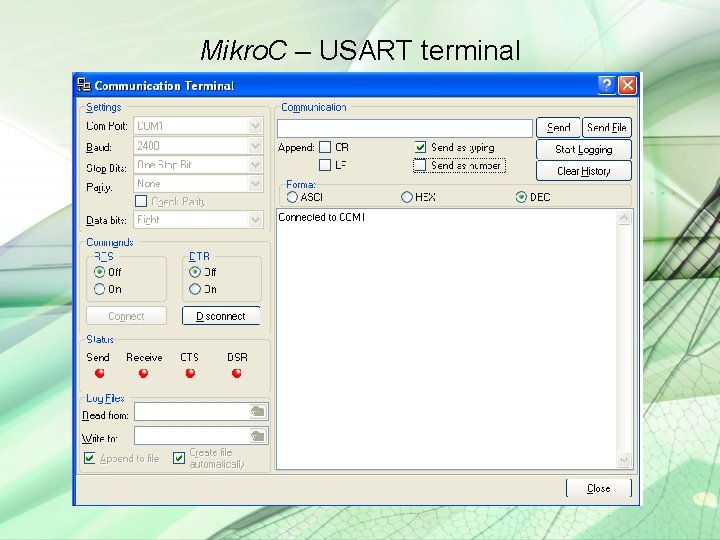Toggle Append to file checkbox
The image size is (720, 540).
(90, 458)
